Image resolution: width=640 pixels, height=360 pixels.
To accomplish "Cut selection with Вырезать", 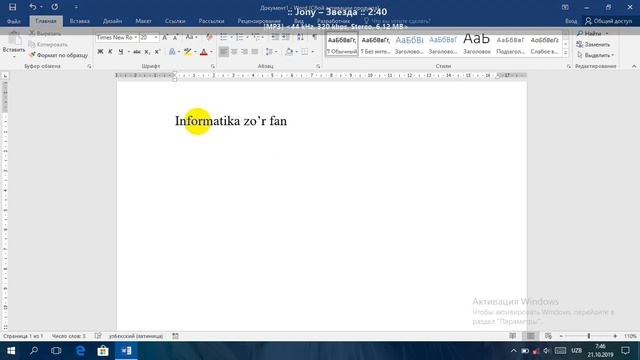I will coord(45,33).
